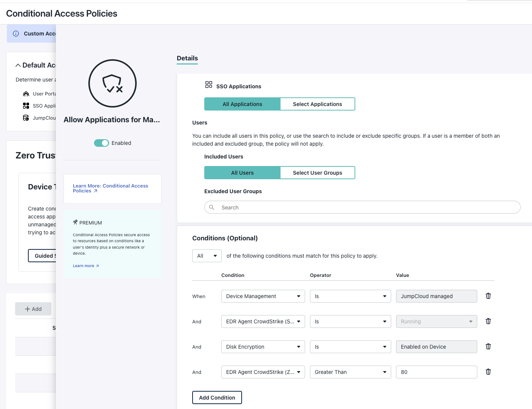The image size is (532, 409).
Task: Click the value field containing 80
Action: point(436,372)
